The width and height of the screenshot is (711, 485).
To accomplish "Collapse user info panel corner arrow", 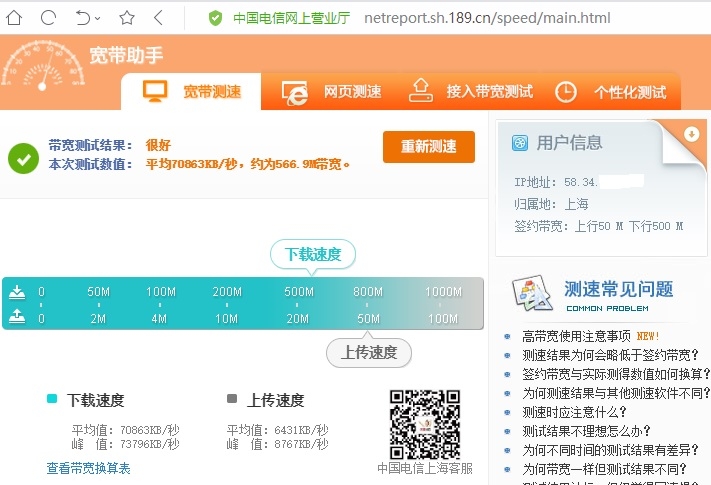I will tap(691, 134).
